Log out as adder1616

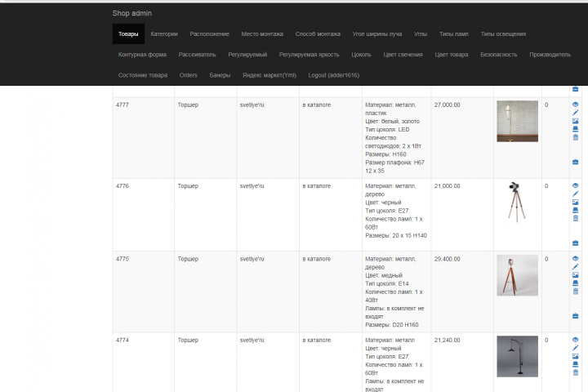pyautogui.click(x=334, y=75)
